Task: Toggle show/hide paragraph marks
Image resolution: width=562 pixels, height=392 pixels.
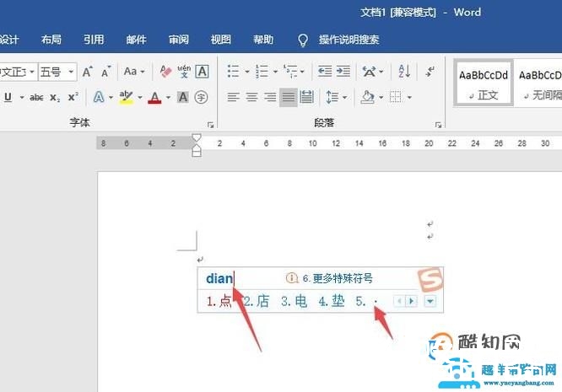Action: (x=430, y=72)
